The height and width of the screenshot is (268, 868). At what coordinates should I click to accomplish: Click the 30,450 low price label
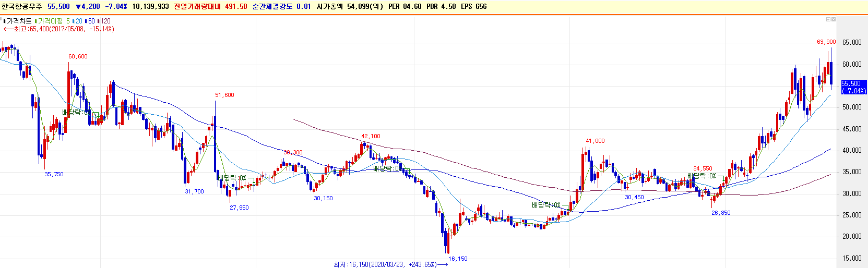[x=635, y=197]
